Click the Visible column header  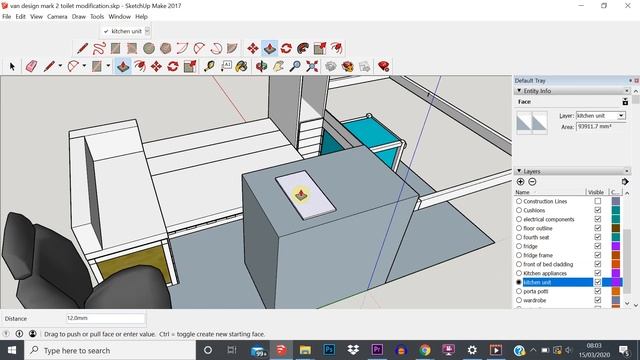(596, 192)
